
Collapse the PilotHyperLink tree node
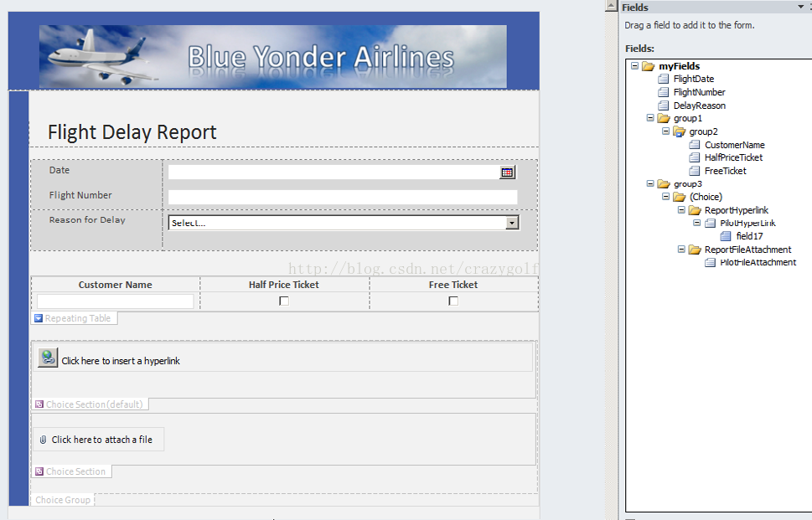click(x=696, y=223)
